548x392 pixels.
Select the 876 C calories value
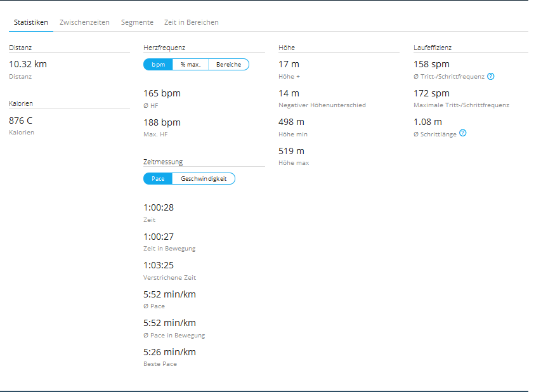(21, 121)
